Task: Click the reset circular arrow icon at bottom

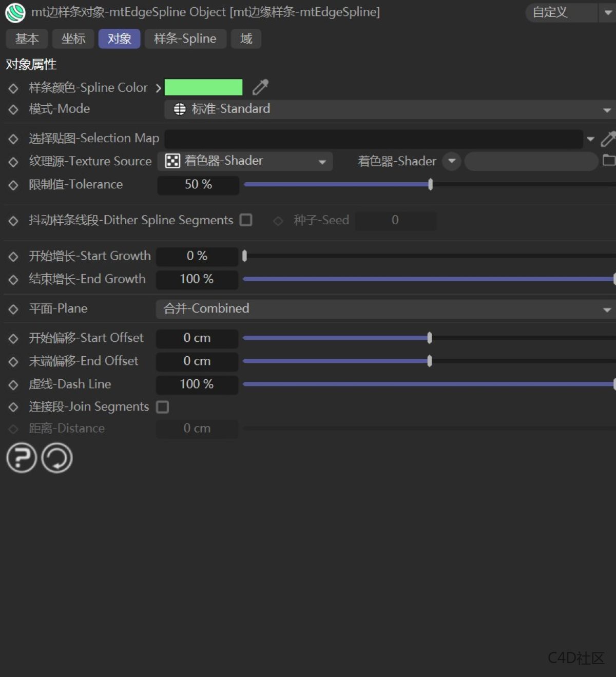Action: point(56,457)
